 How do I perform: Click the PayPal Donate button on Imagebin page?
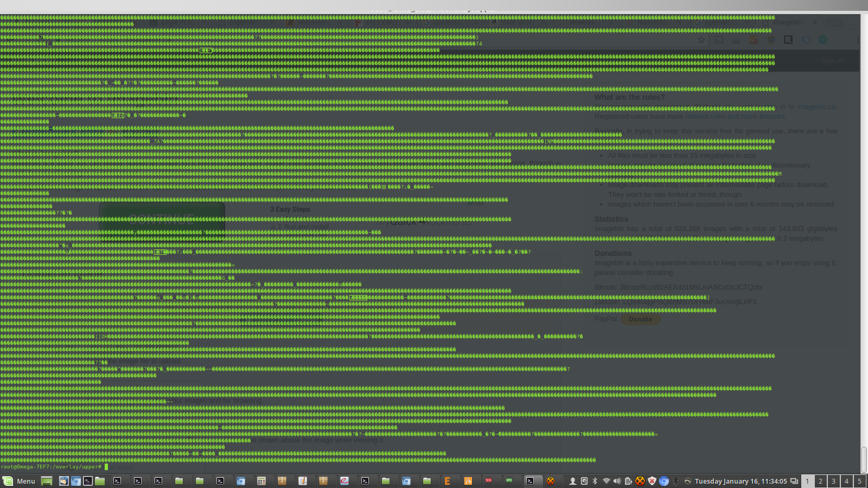tap(640, 319)
